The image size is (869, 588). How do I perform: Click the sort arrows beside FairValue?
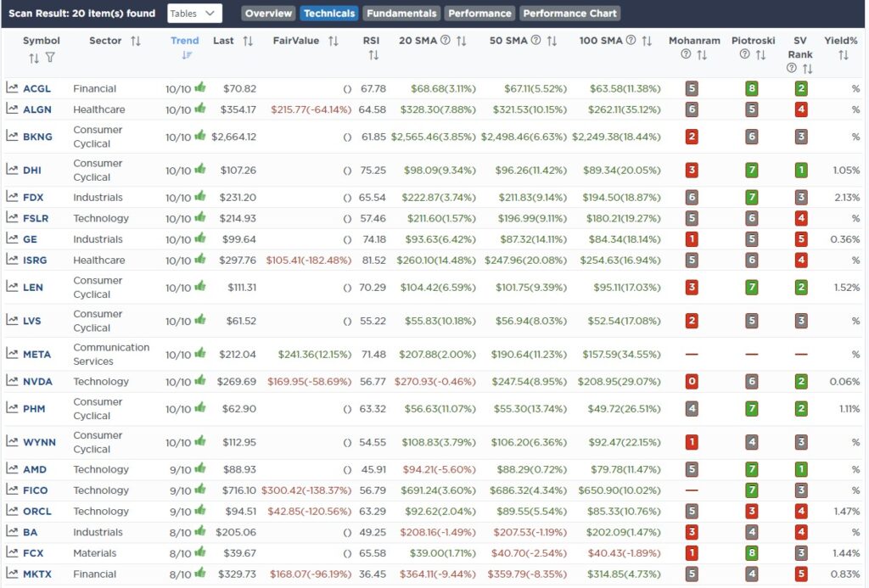coord(333,41)
